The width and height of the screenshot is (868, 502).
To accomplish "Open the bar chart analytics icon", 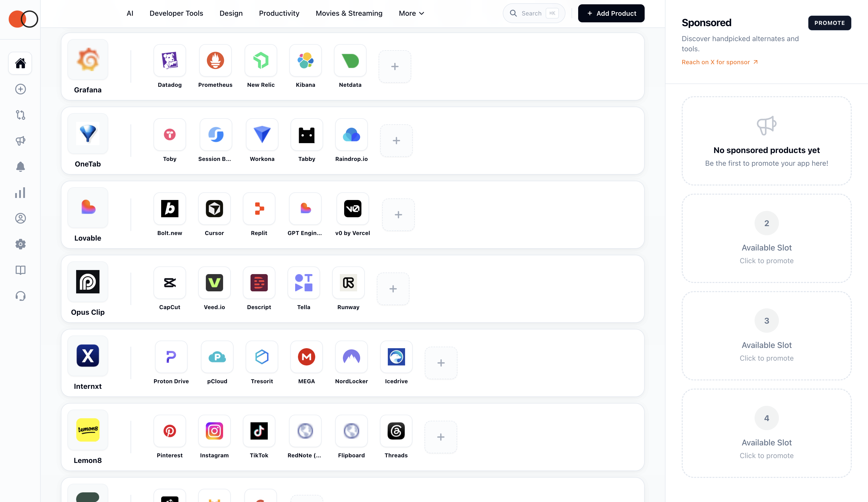I will [x=20, y=193].
